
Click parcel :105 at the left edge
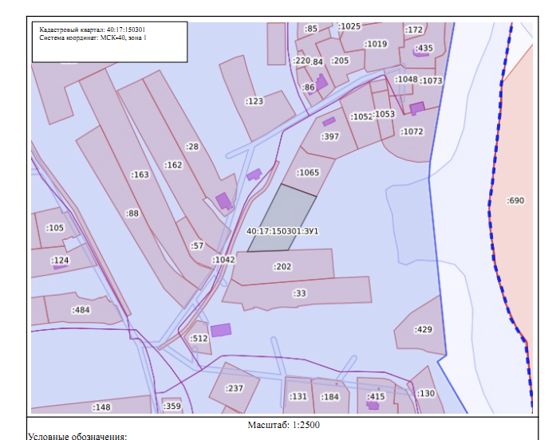[x=55, y=228]
